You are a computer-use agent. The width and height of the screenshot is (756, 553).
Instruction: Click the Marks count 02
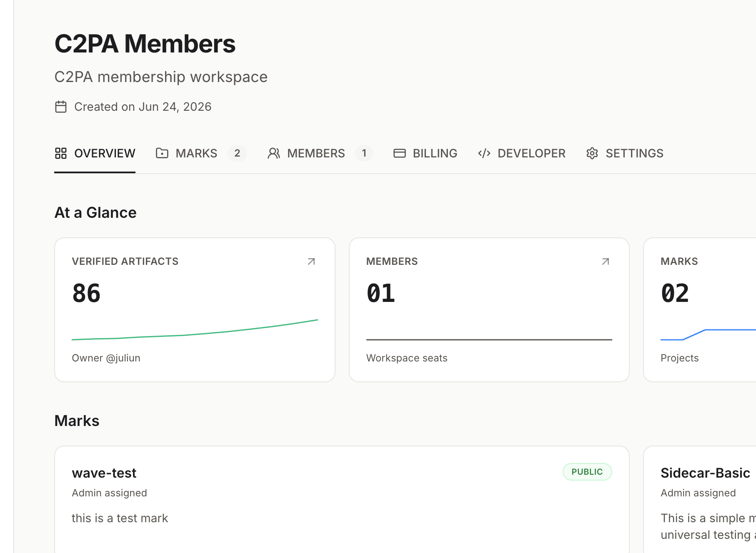[x=675, y=293]
